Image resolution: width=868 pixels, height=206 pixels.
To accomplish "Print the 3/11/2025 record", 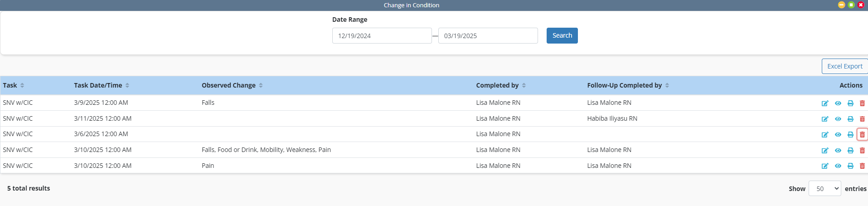I will 850,119.
